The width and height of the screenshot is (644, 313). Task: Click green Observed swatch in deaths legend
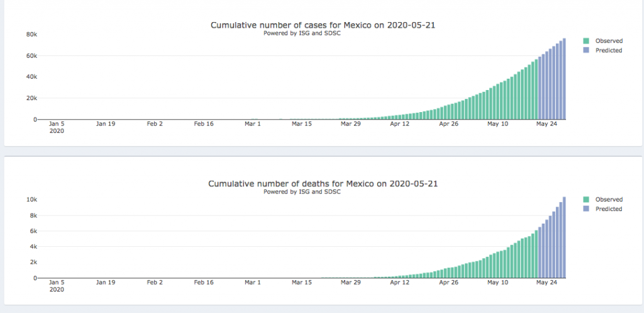[586, 200]
